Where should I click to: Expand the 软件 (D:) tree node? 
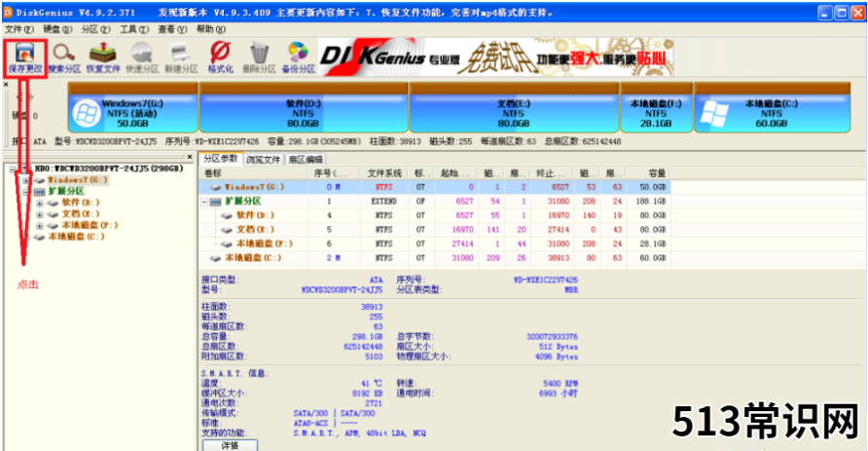[39, 204]
